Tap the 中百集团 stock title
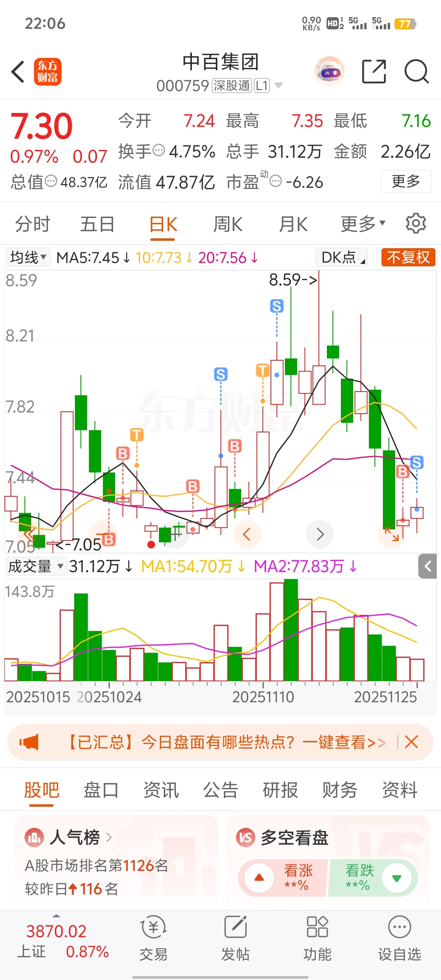The height and width of the screenshot is (980, 441). click(x=221, y=62)
